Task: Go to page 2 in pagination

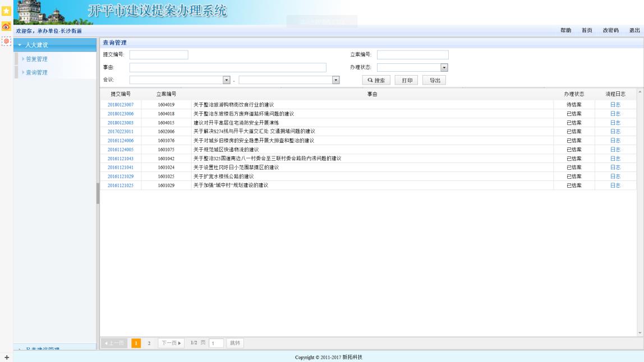Action: [149, 342]
